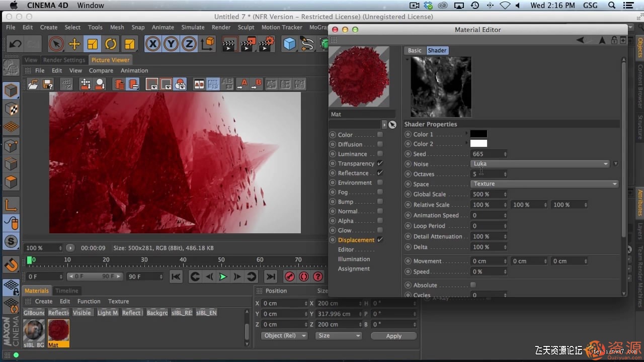Click the Octaves value stepper arrows
The image size is (644, 362).
pos(505,174)
